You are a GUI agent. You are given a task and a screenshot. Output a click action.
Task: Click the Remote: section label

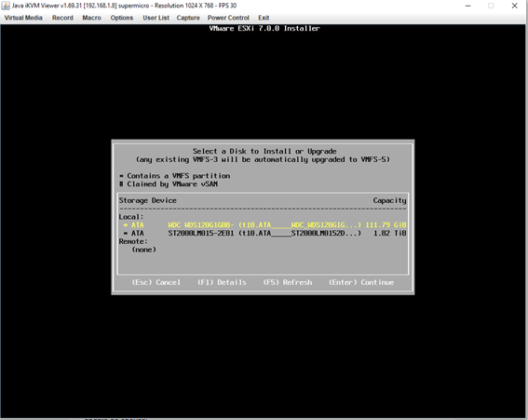(133, 241)
